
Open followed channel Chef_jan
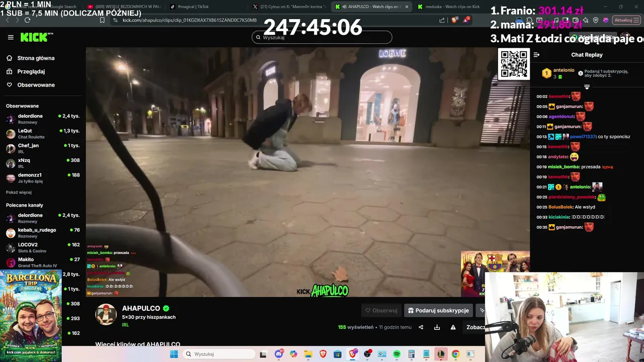pyautogui.click(x=43, y=148)
